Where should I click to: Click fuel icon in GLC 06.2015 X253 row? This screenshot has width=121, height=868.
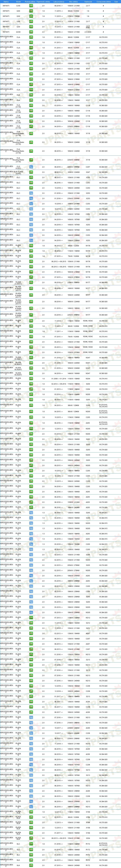[31, 178]
